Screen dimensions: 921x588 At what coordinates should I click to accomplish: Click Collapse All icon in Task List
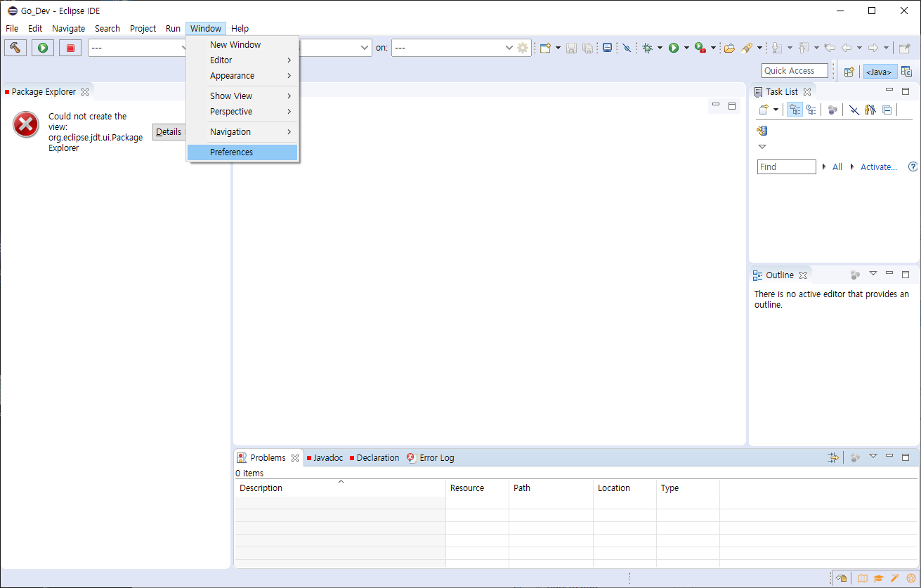[887, 110]
